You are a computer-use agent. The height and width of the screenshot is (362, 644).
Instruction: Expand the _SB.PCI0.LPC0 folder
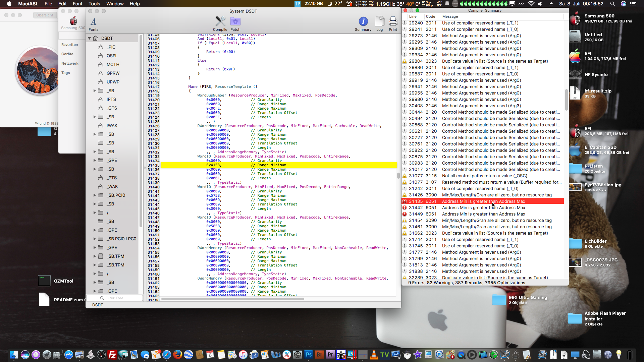coord(95,239)
